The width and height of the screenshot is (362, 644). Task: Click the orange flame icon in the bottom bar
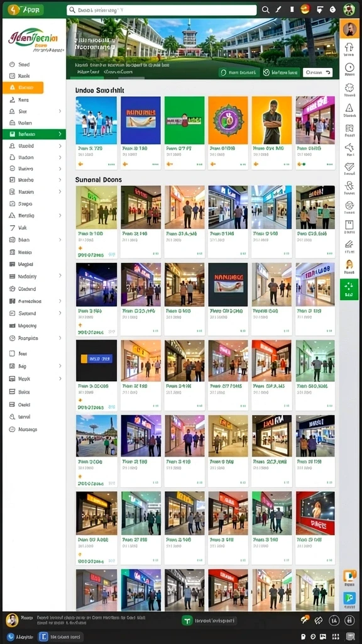[x=305, y=619]
